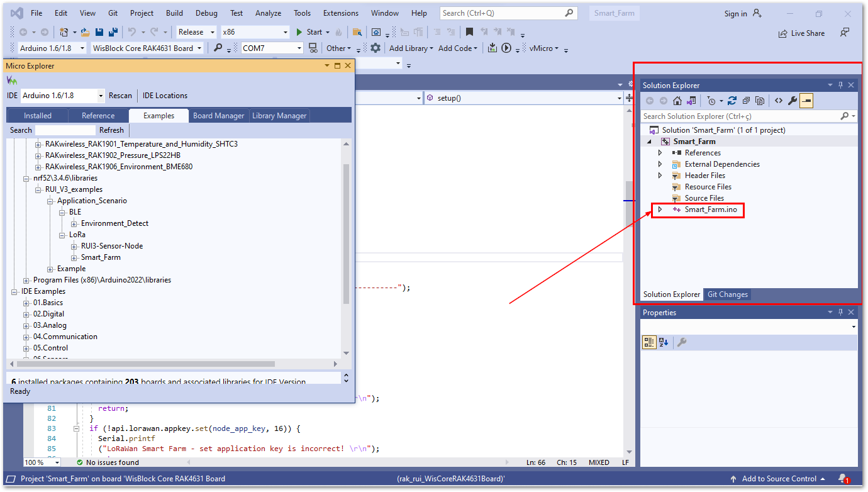Open Properties wrench in Solution Explorer

click(x=793, y=101)
